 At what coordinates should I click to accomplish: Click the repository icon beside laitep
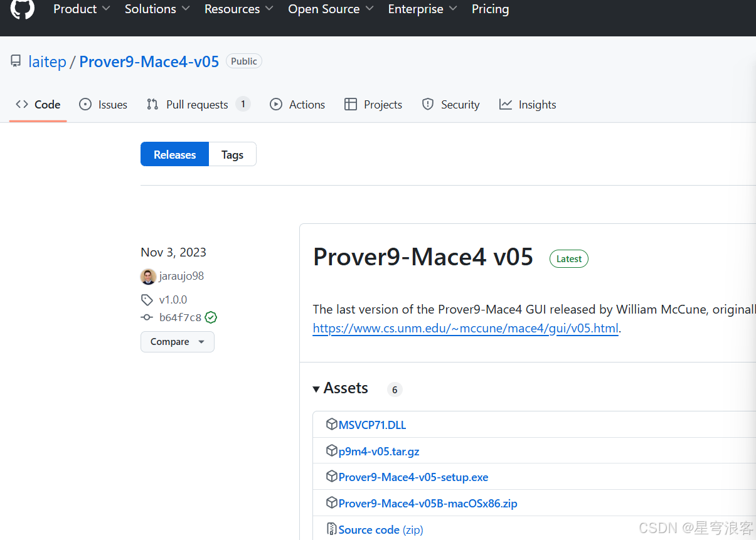click(x=16, y=61)
